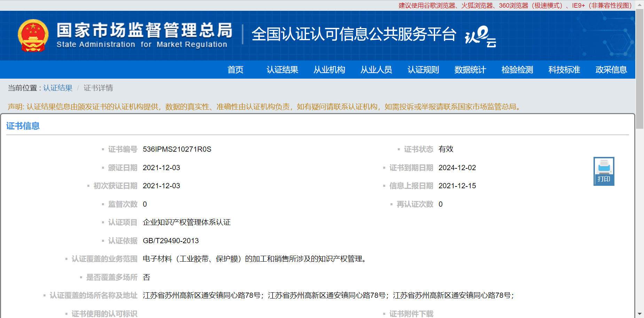Select 科技标准 from the top menu
644x318 pixels.
564,70
